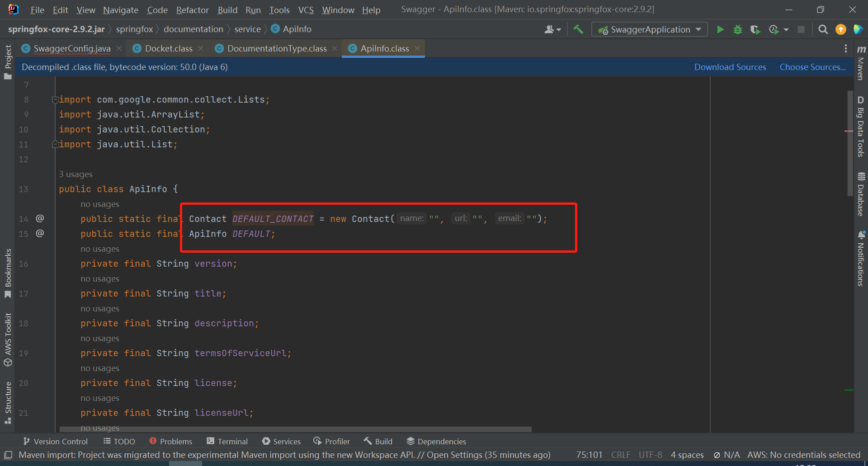
Task: Open the JetBrains Toolbox colorful icon
Action: coord(858,29)
